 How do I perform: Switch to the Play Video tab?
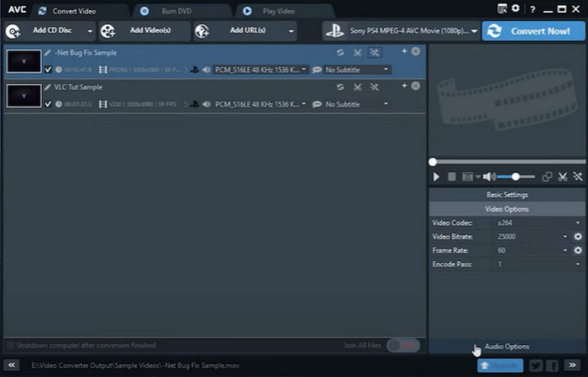(x=279, y=11)
